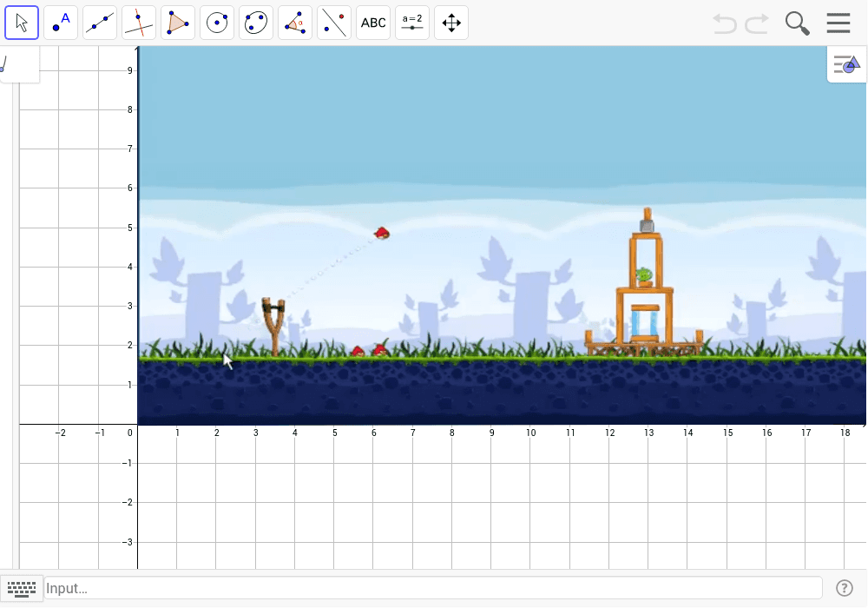Select the Move Graphics View tool
The image size is (868, 608).
[x=451, y=23]
